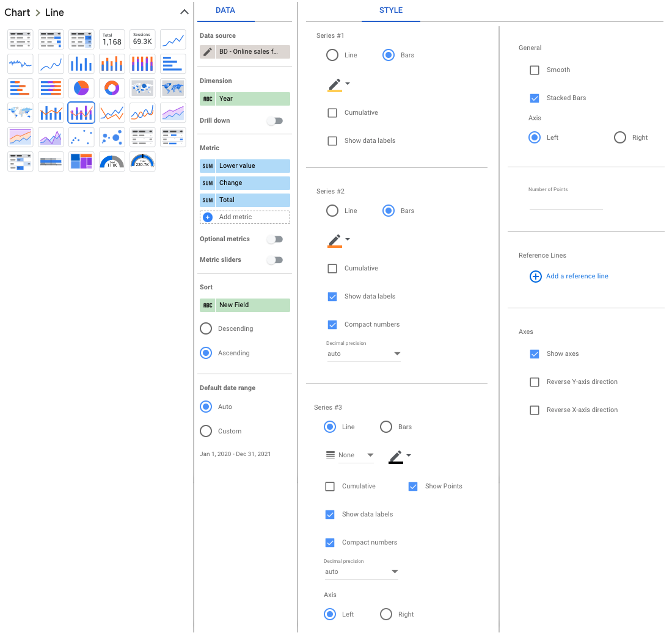Click Add a reference line

pyautogui.click(x=569, y=276)
